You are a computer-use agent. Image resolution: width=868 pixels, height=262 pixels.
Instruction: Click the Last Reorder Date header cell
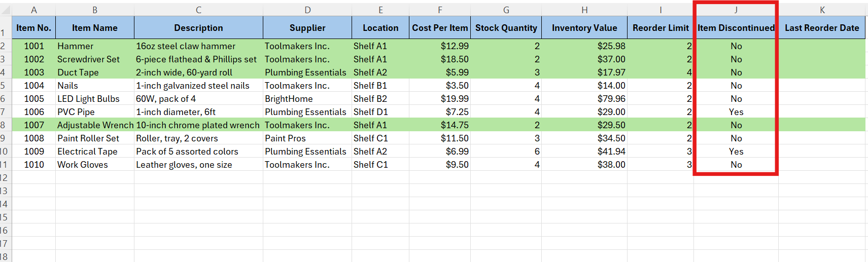point(821,28)
